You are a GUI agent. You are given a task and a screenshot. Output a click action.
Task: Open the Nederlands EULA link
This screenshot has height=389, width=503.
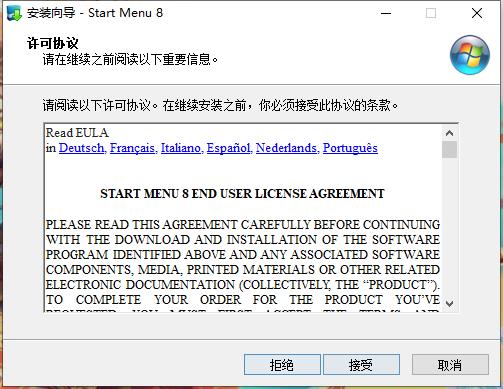(x=286, y=148)
